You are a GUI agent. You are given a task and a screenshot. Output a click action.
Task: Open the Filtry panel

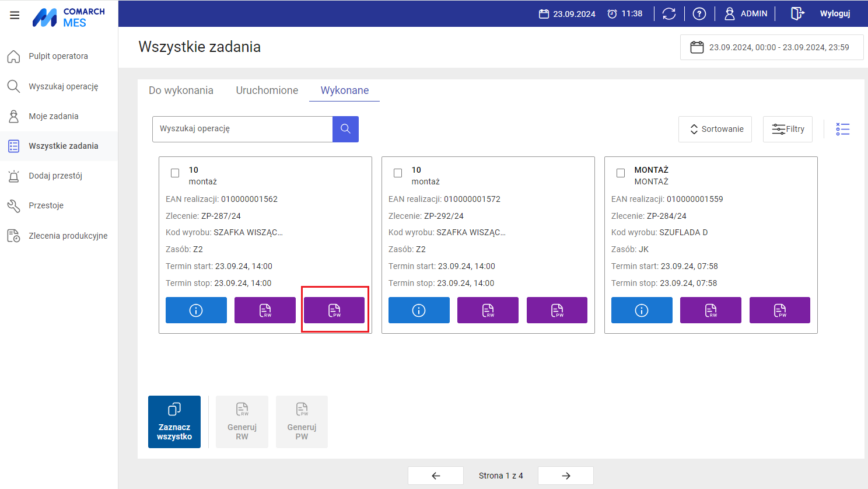pyautogui.click(x=787, y=129)
